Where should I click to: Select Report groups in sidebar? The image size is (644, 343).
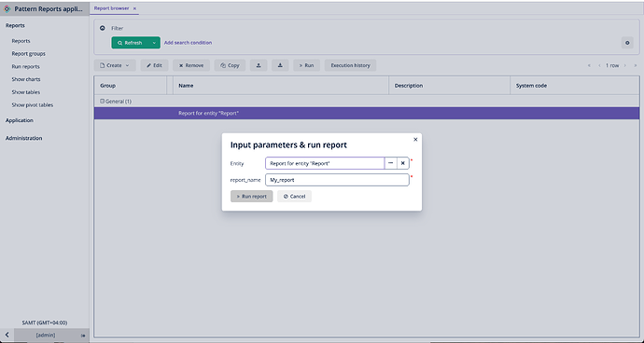coord(28,54)
